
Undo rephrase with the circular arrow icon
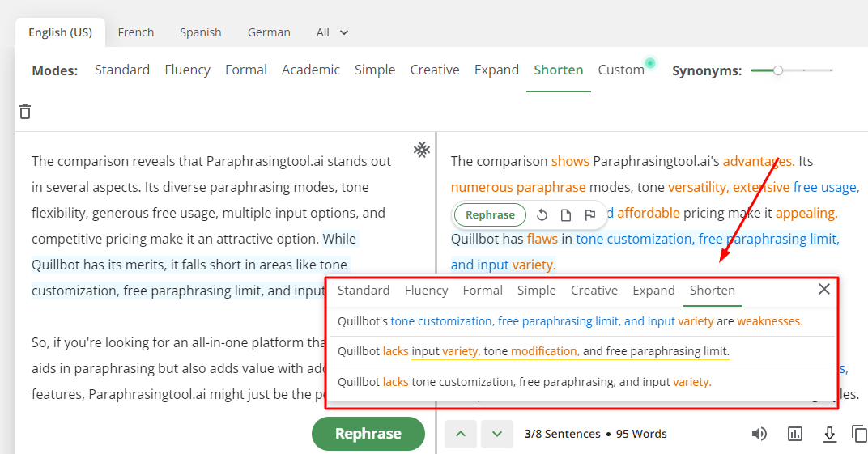542,215
